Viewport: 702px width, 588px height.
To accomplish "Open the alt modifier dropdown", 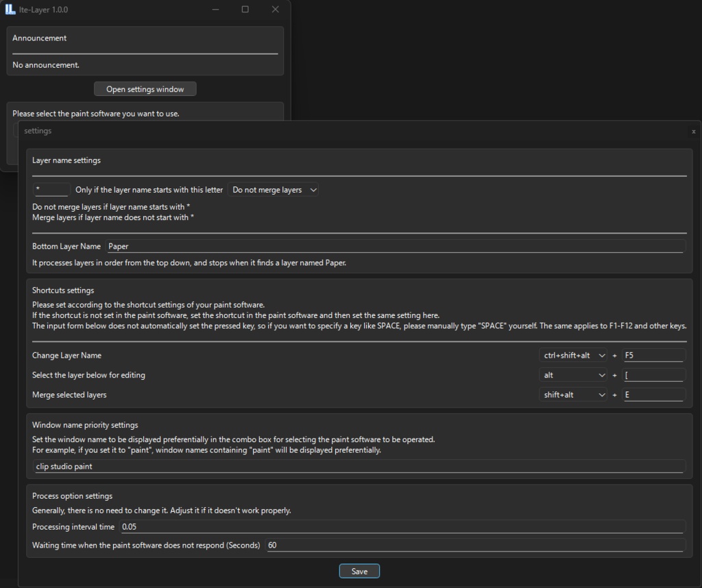I will click(x=573, y=375).
